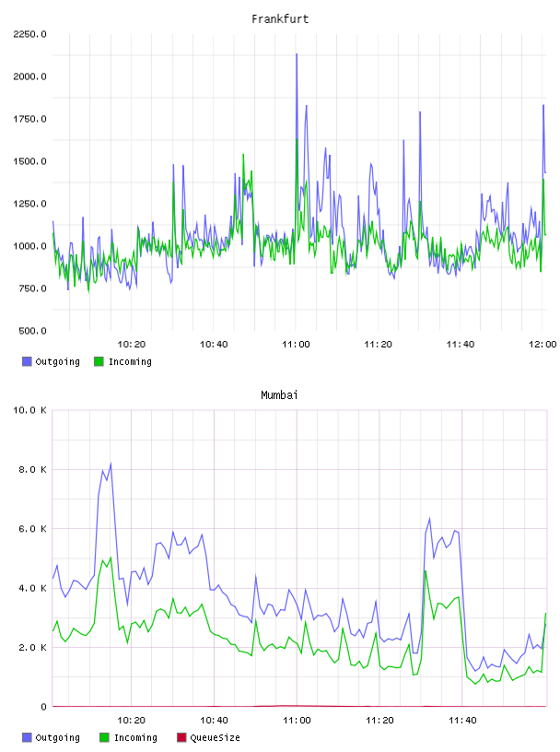Click the blue Outgoing swatch in Mumbai legend
The width and height of the screenshot is (560, 752).
click(27, 737)
